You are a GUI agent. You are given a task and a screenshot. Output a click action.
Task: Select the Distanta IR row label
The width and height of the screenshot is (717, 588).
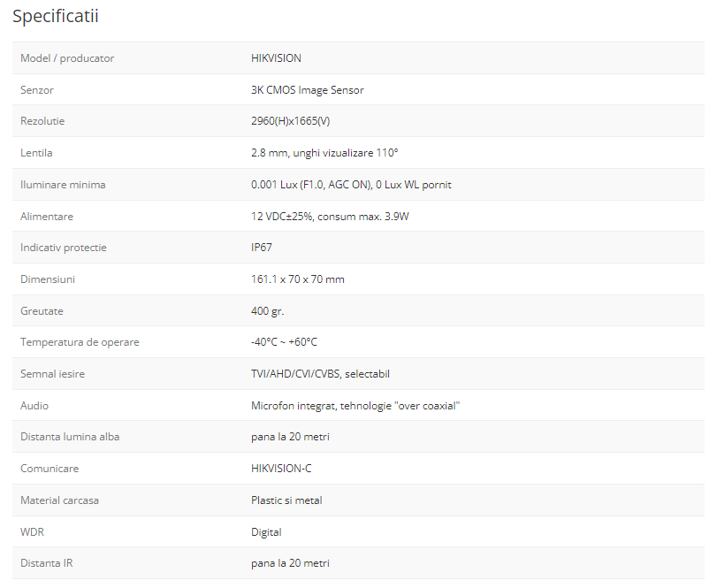(46, 563)
